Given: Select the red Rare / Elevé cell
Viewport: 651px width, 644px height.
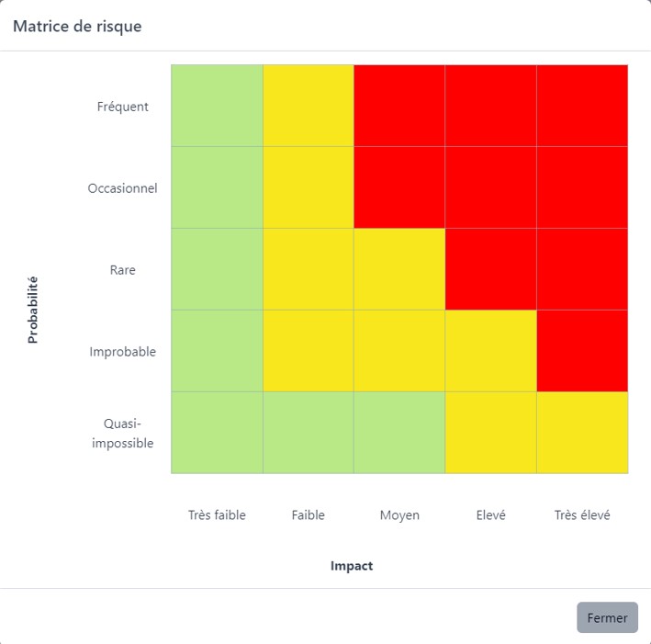Looking at the screenshot, I should tap(490, 269).
